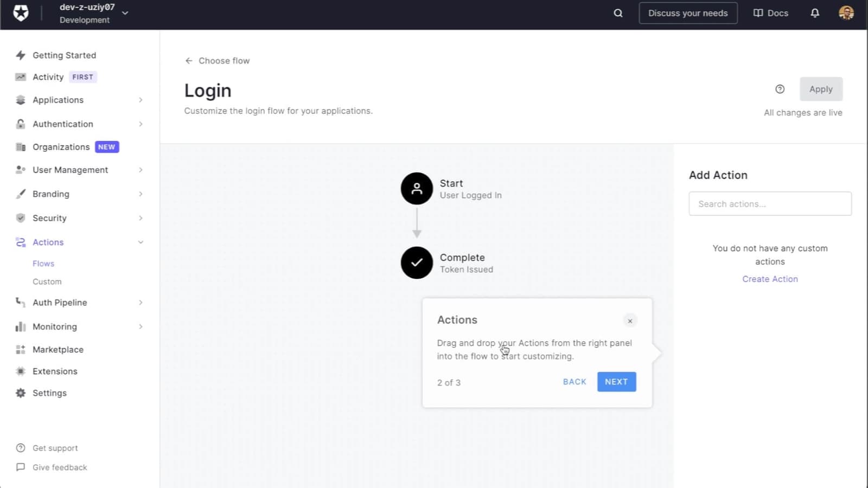Open the Auth0 home via the shield logo

coord(20,12)
